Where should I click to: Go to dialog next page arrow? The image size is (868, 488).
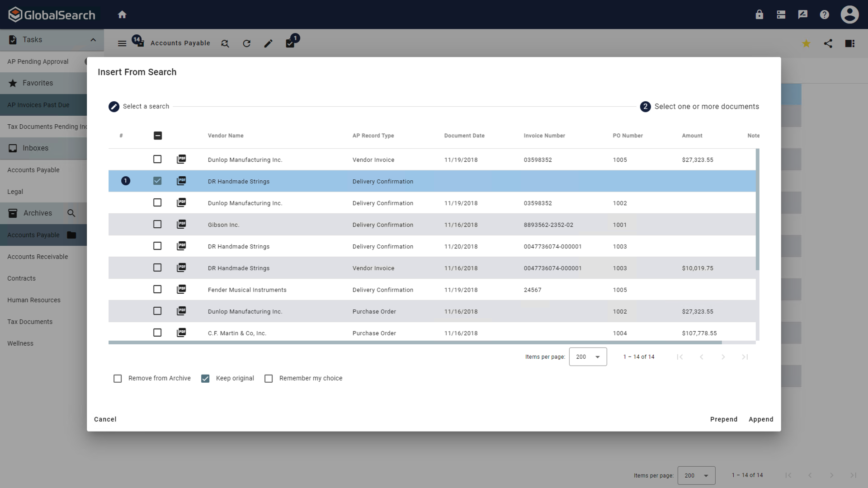(x=723, y=357)
